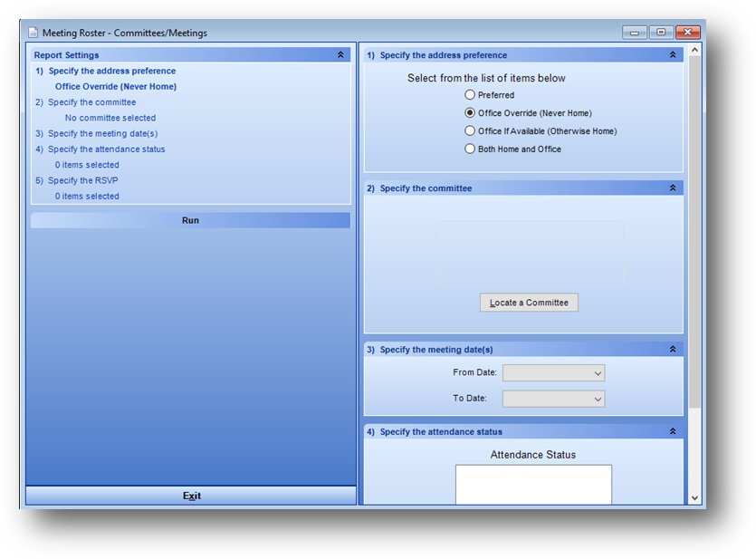Select Both Home and Office option
The width and height of the screenshot is (756, 559).
pyautogui.click(x=470, y=149)
